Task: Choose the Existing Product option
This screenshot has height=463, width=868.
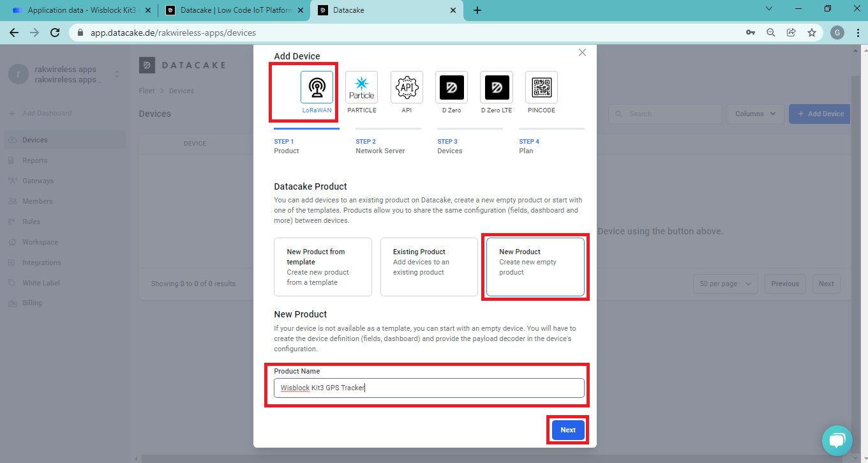Action: pyautogui.click(x=429, y=267)
